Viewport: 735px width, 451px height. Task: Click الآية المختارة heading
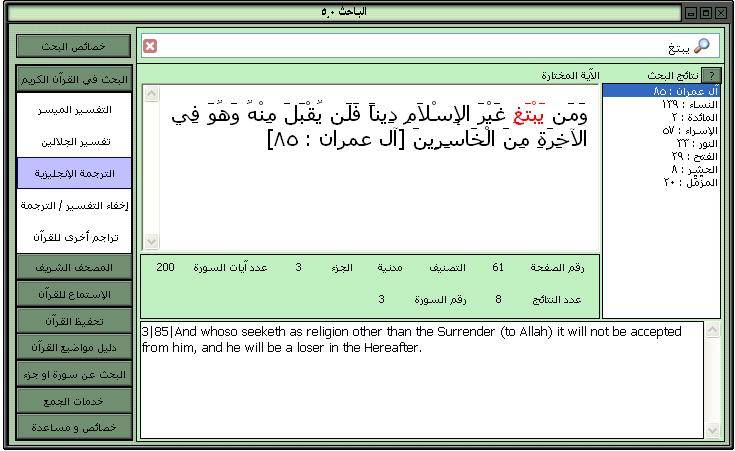coord(570,75)
